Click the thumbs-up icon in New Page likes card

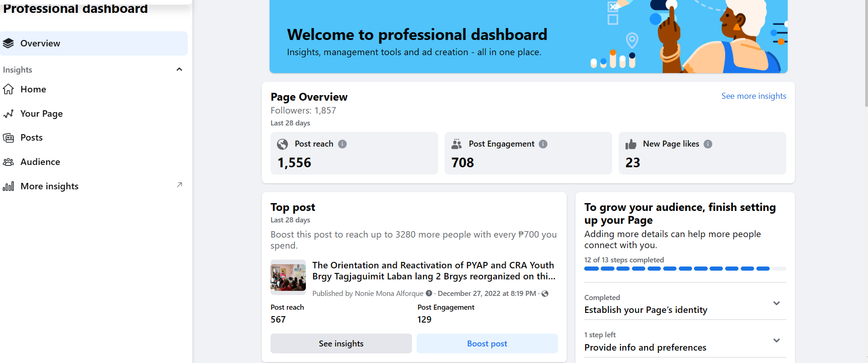pyautogui.click(x=631, y=144)
